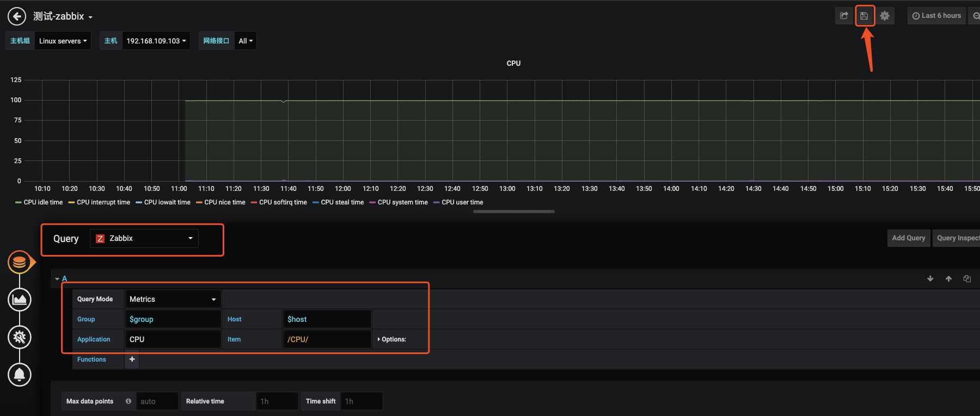Open the Zabbix data source dropdown

click(x=144, y=238)
